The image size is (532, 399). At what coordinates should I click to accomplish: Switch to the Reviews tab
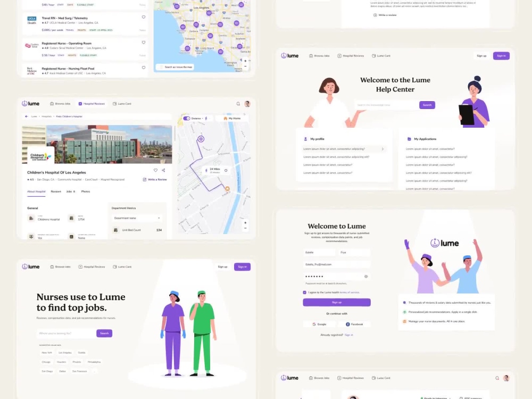point(56,192)
